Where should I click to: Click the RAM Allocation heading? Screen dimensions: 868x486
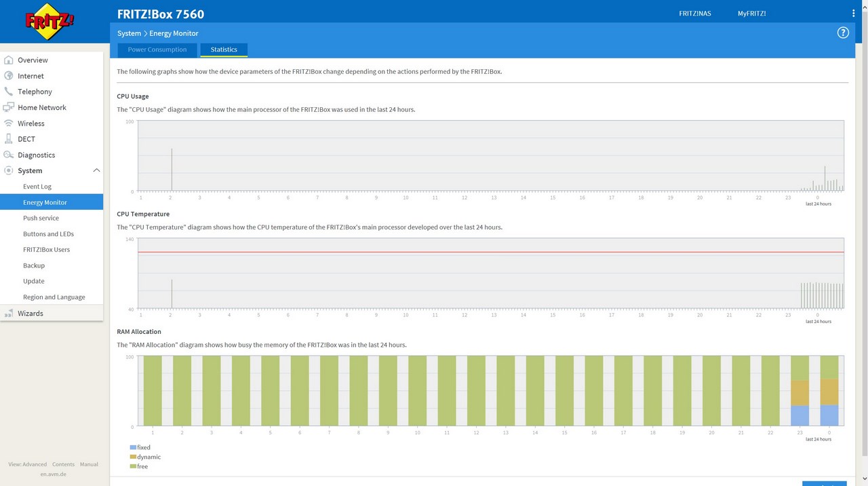point(139,332)
